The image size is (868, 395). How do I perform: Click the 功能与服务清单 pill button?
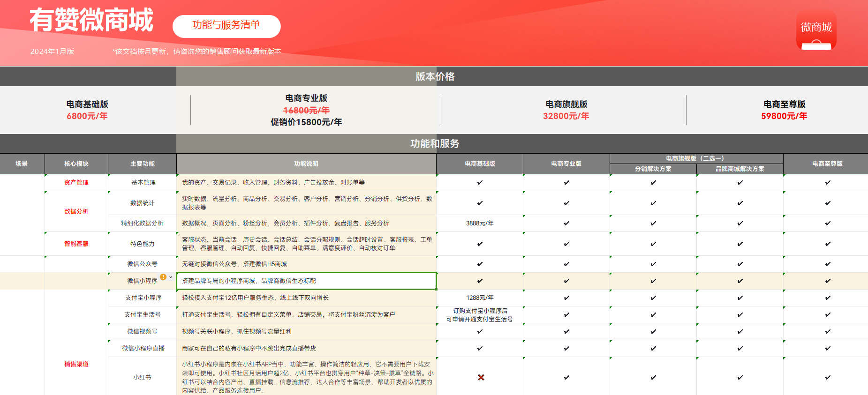(226, 26)
